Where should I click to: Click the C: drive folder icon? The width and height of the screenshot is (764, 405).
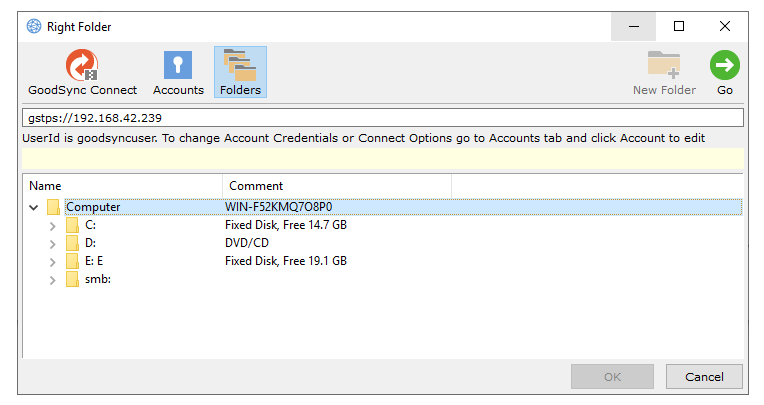point(72,226)
